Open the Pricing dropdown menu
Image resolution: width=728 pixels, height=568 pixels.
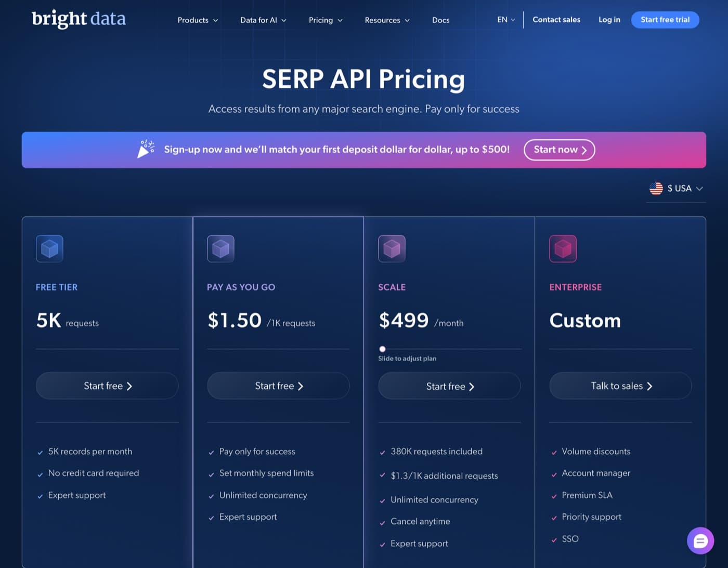[x=326, y=20]
